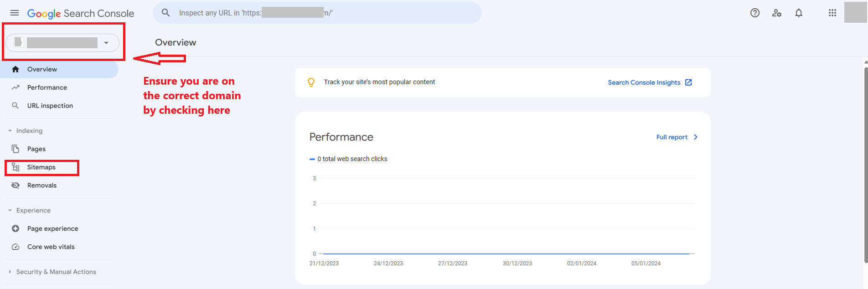
Task: Click the external-link icon beside Search Console Insights
Action: [688, 82]
